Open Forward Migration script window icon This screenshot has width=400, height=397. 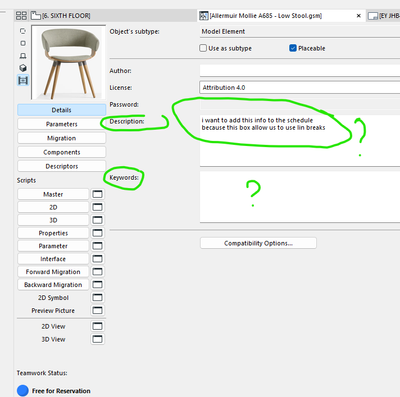coord(97,272)
